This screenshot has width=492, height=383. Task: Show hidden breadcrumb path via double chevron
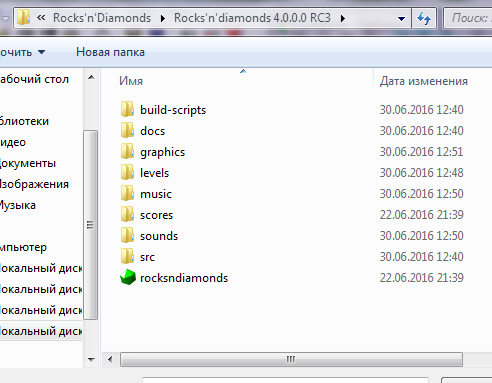coord(41,18)
